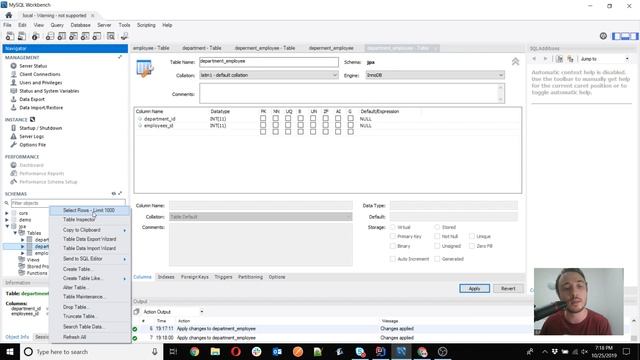Click the reconnect to DBMS toolbar icon

(124, 36)
